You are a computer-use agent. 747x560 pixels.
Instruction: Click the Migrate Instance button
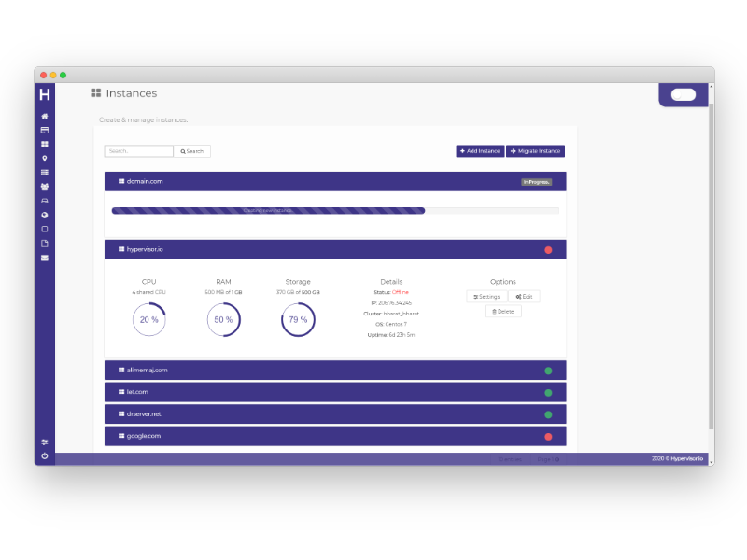[x=535, y=151]
